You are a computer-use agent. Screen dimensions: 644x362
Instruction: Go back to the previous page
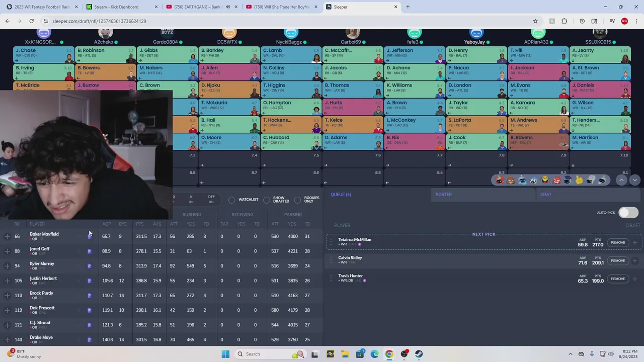click(x=7, y=21)
